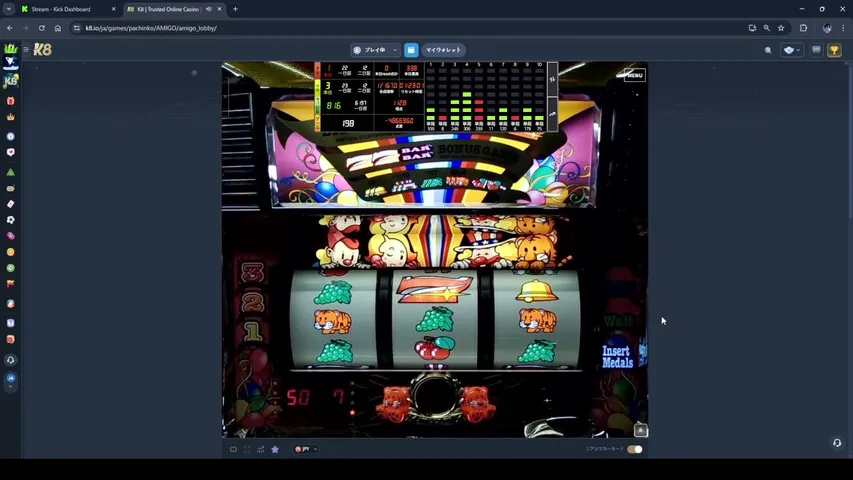Open the browser extensions puzzle icon

coord(803,28)
